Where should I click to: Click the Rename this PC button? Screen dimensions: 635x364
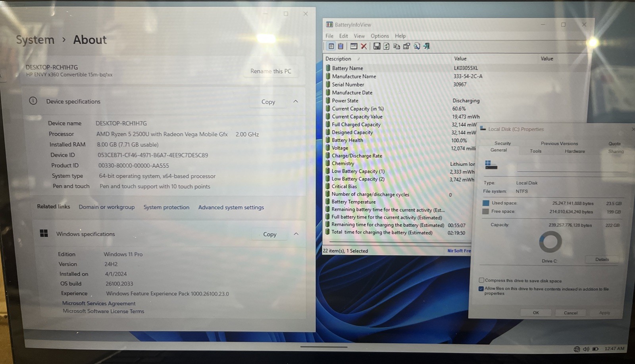[x=271, y=71]
